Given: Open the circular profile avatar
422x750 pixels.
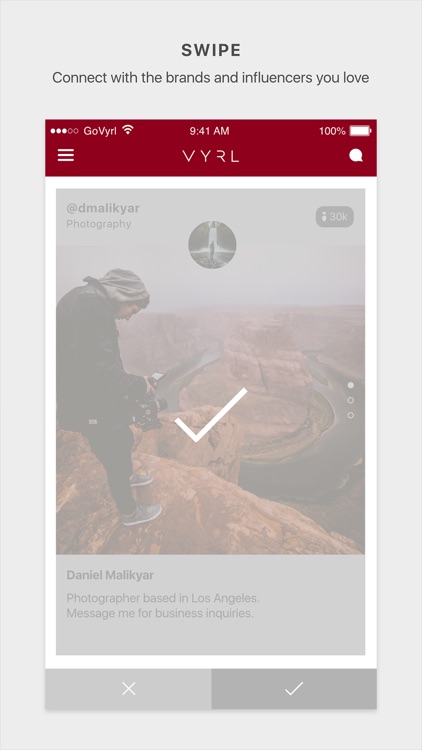Looking at the screenshot, I should click(x=212, y=244).
